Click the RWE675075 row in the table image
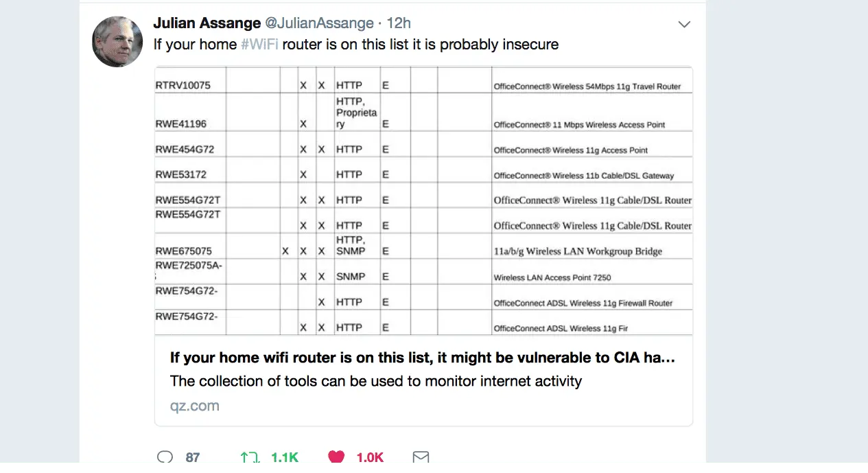Image resolution: width=868 pixels, height=473 pixels. pos(183,251)
